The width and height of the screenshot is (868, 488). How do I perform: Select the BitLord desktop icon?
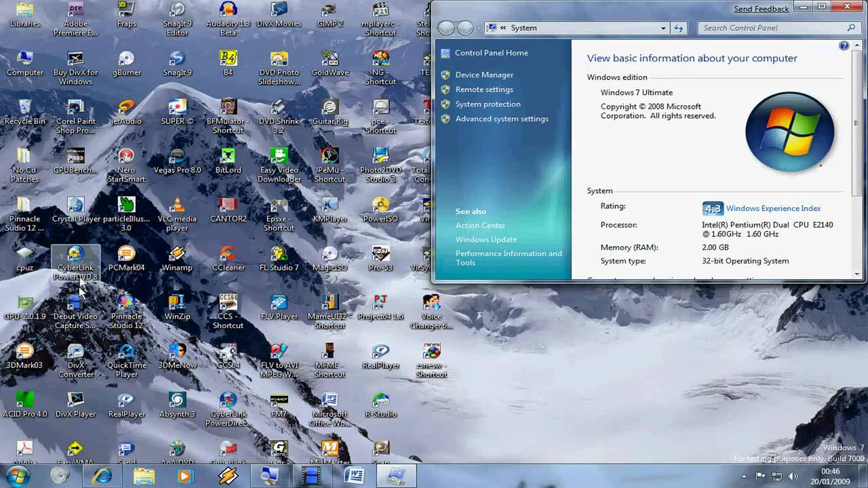(x=228, y=161)
